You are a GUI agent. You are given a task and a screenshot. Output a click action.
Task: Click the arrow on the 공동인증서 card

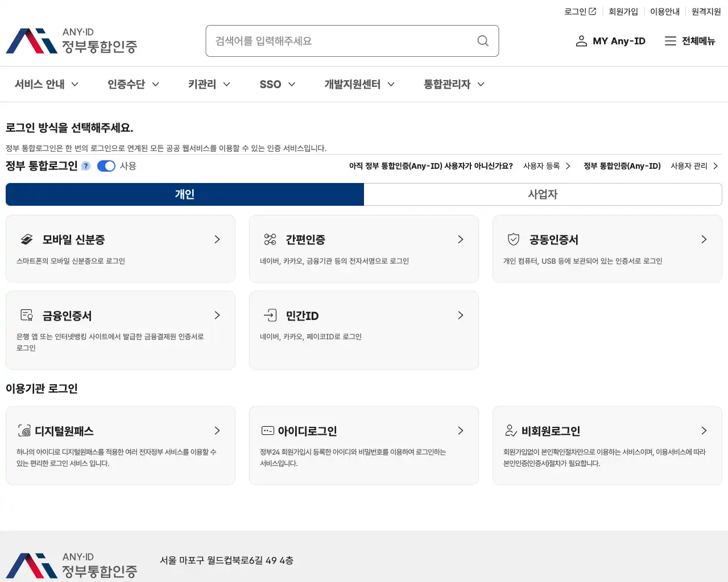click(x=704, y=239)
